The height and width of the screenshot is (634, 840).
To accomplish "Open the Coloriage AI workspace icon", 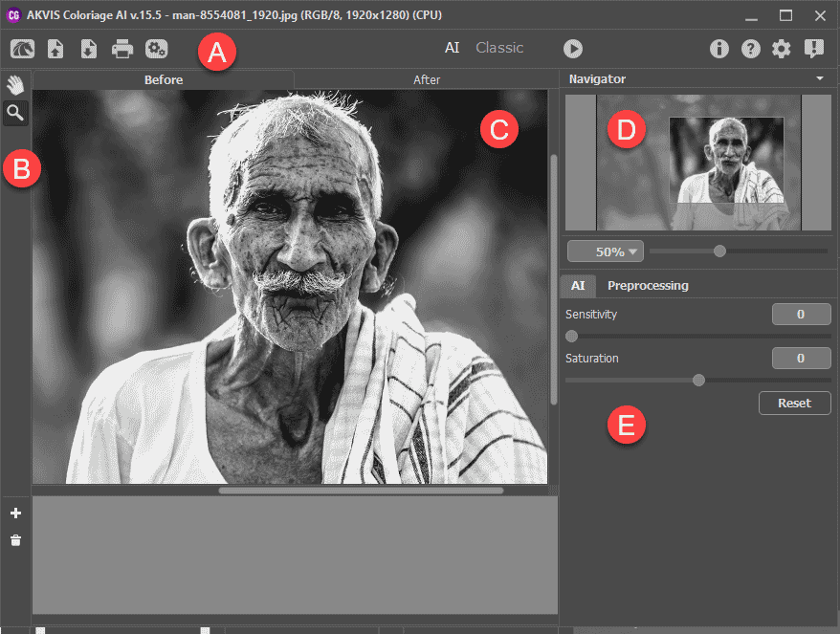I will (x=22, y=48).
